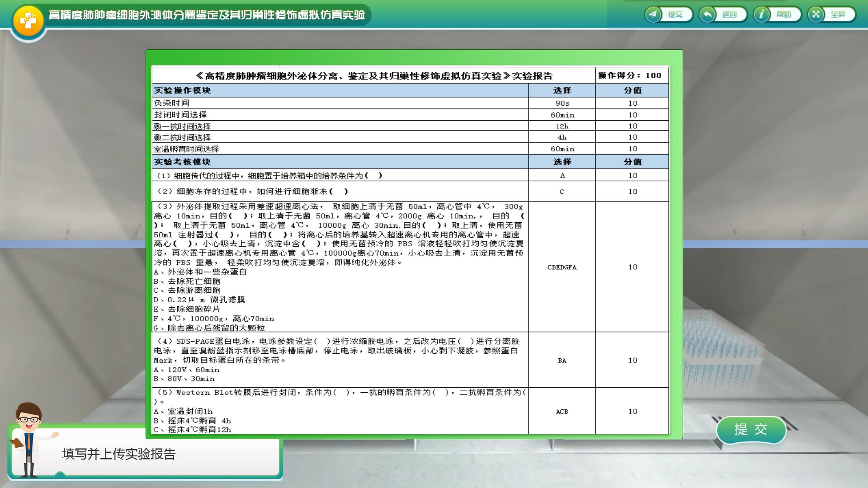Screen dimensions: 868x488
Task: Select the 12h value for 敷一抗时间选择
Action: pyautogui.click(x=562, y=126)
